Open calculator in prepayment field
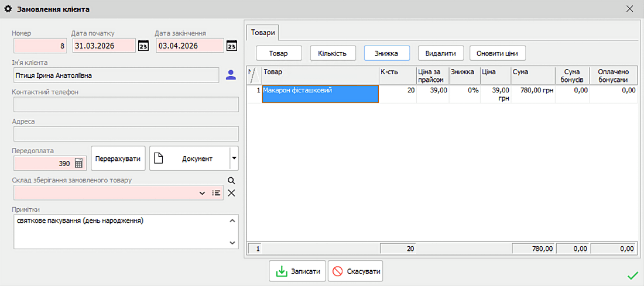 coord(79,163)
